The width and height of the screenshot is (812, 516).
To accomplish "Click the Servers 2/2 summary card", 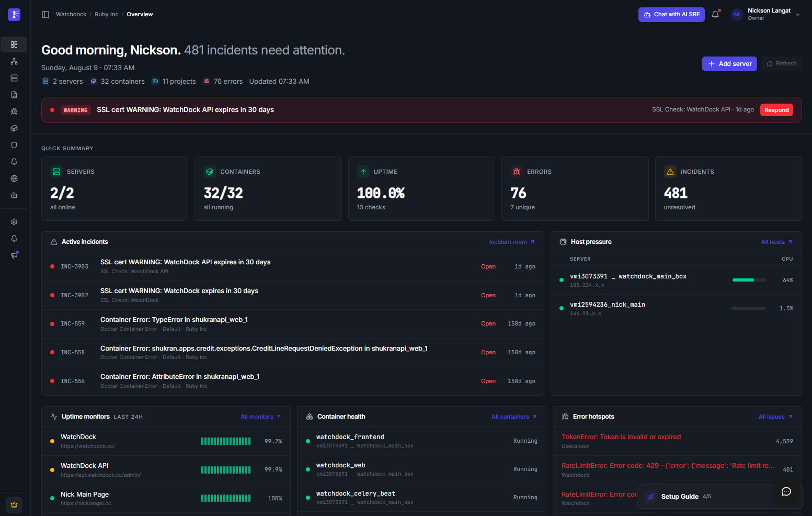I will point(115,188).
